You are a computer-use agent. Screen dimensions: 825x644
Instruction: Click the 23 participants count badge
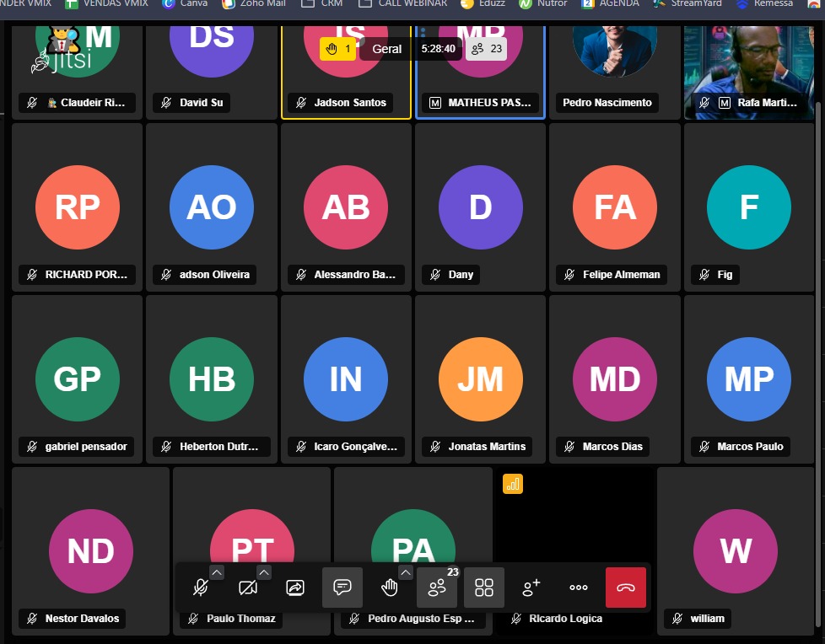coord(487,49)
